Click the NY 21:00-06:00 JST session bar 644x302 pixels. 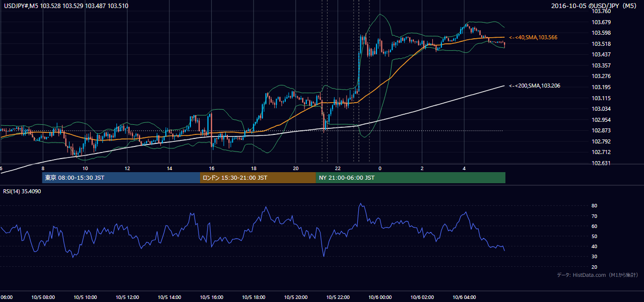pyautogui.click(x=411, y=178)
